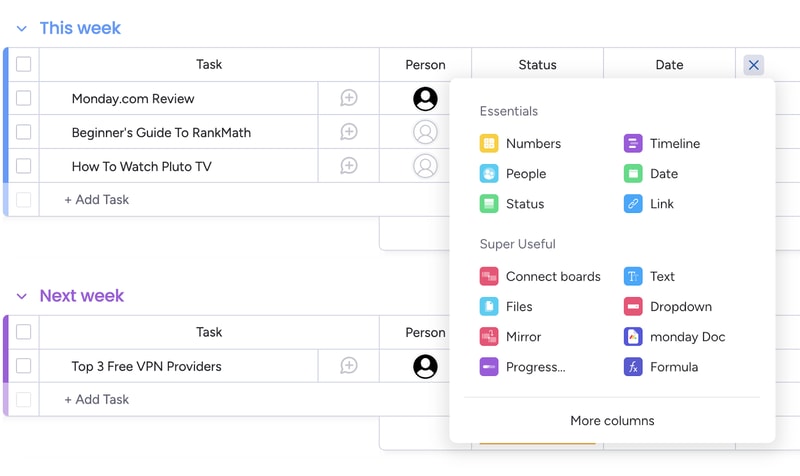Viewport: 800px width, 476px height.
Task: Choose Dropdown column type
Action: click(667, 306)
